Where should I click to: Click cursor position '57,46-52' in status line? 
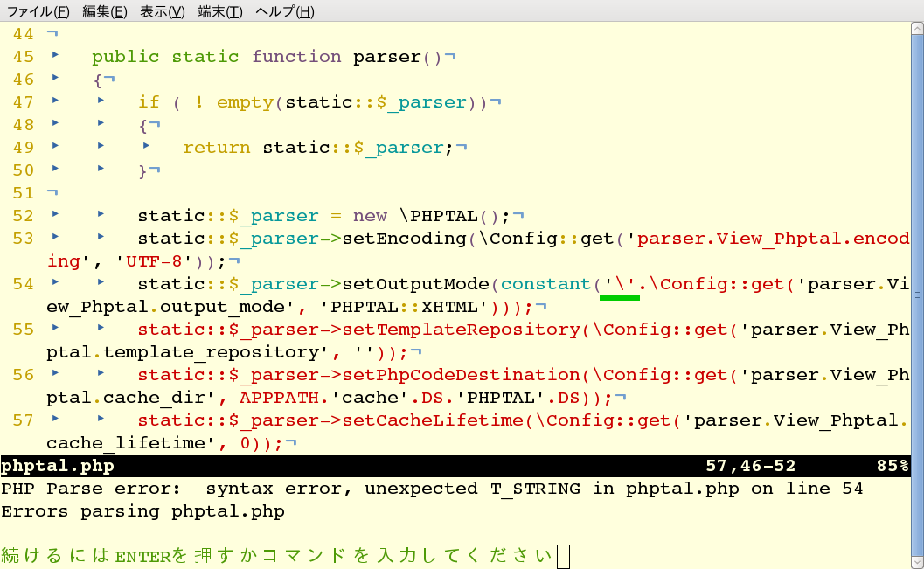pyautogui.click(x=750, y=466)
